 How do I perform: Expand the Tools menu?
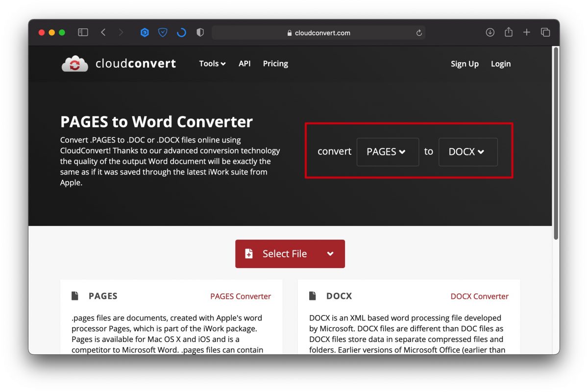[x=212, y=64]
